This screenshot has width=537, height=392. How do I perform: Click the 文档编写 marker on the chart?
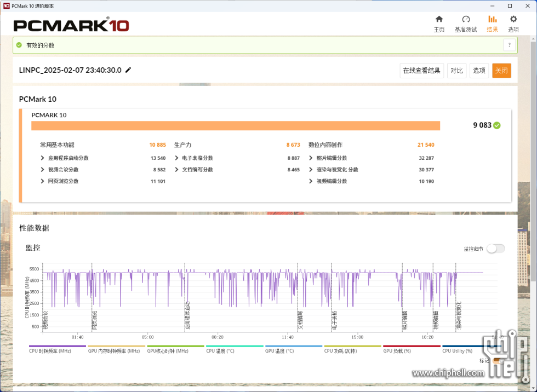coord(300,320)
